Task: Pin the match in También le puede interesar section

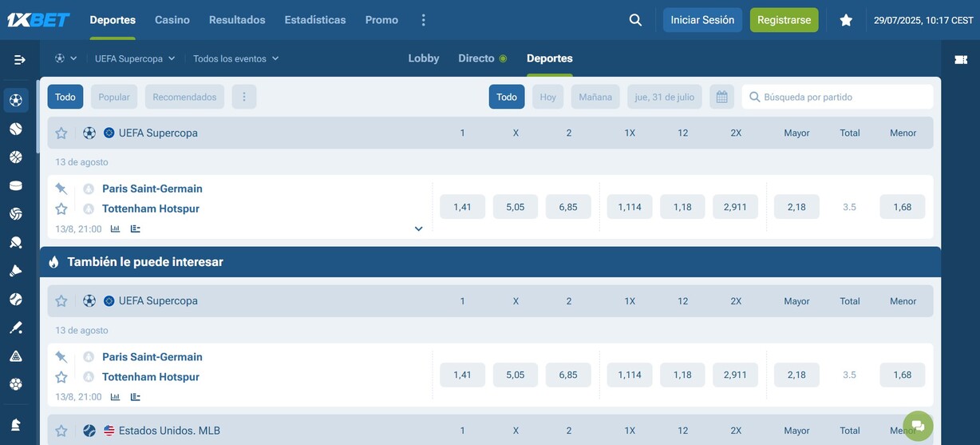Action: pyautogui.click(x=61, y=357)
